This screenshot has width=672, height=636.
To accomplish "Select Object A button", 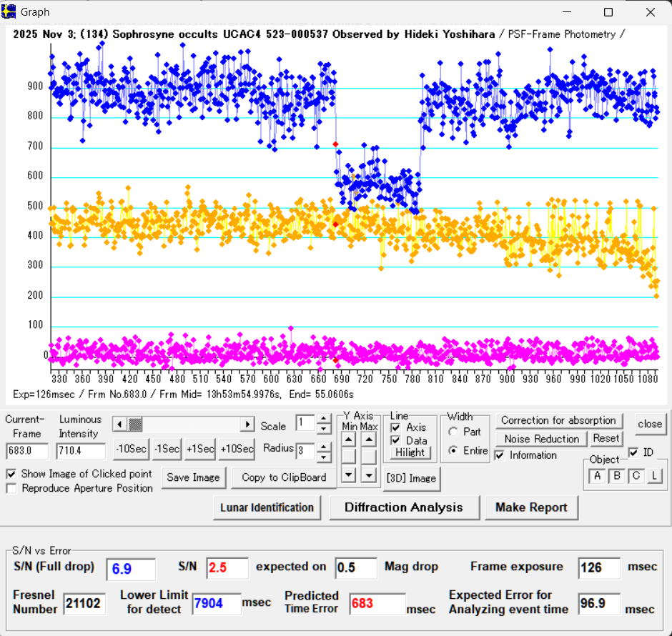I will [598, 476].
